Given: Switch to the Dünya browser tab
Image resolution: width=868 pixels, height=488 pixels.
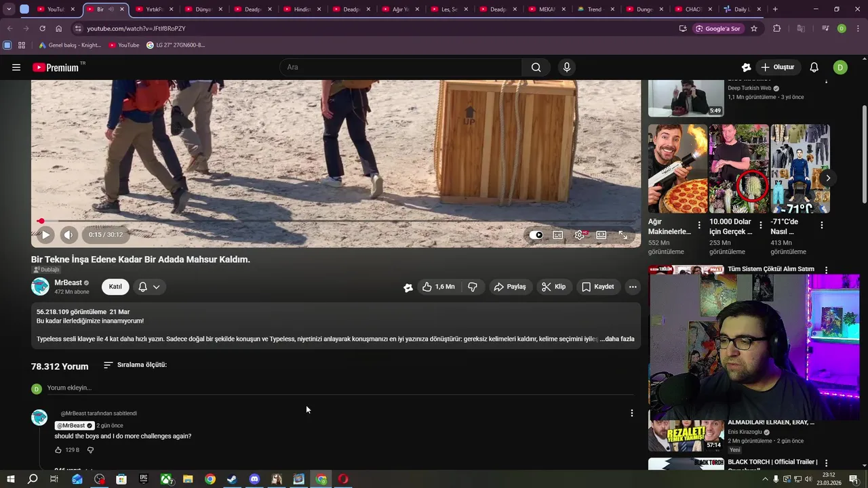Looking at the screenshot, I should 203,9.
